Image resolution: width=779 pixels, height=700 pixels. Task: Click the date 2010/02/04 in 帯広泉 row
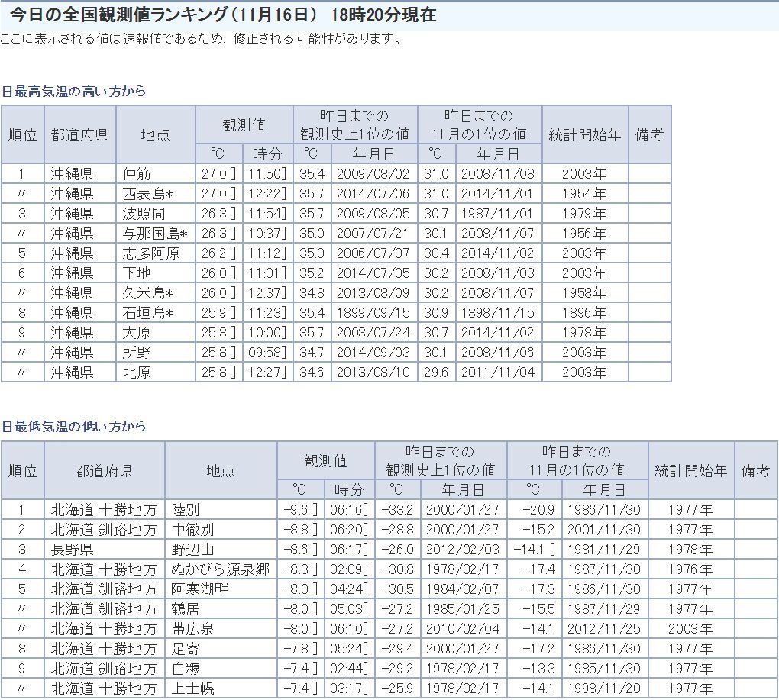point(463,629)
